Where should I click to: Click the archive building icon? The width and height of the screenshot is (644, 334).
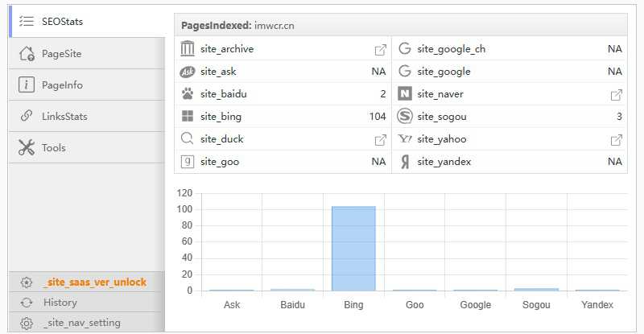(x=188, y=49)
